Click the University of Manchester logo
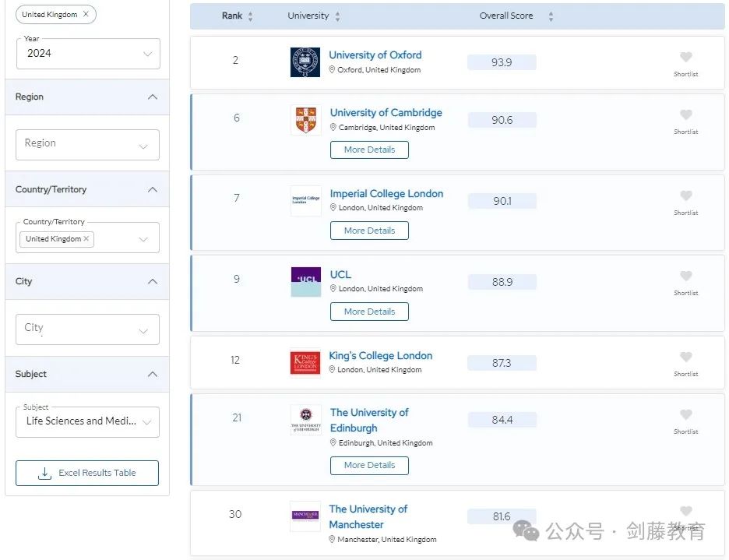 point(305,516)
